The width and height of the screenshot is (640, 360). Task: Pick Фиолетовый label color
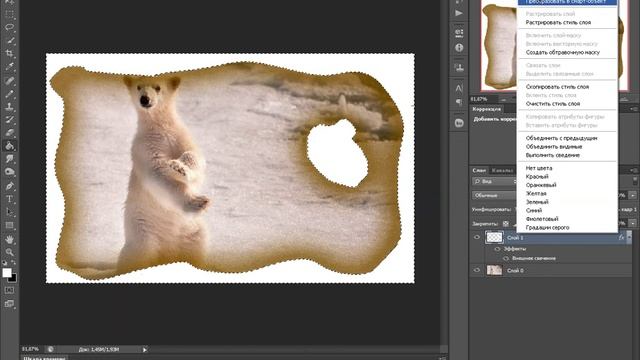pos(542,219)
